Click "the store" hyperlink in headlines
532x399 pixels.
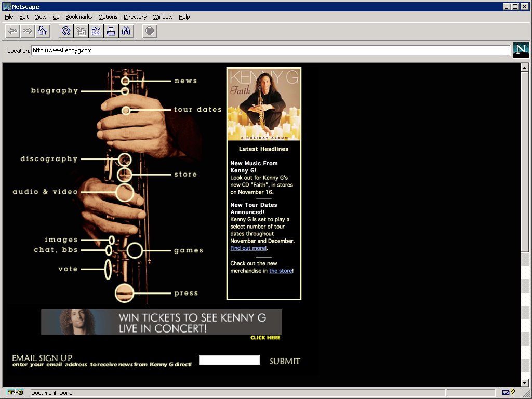[281, 271]
